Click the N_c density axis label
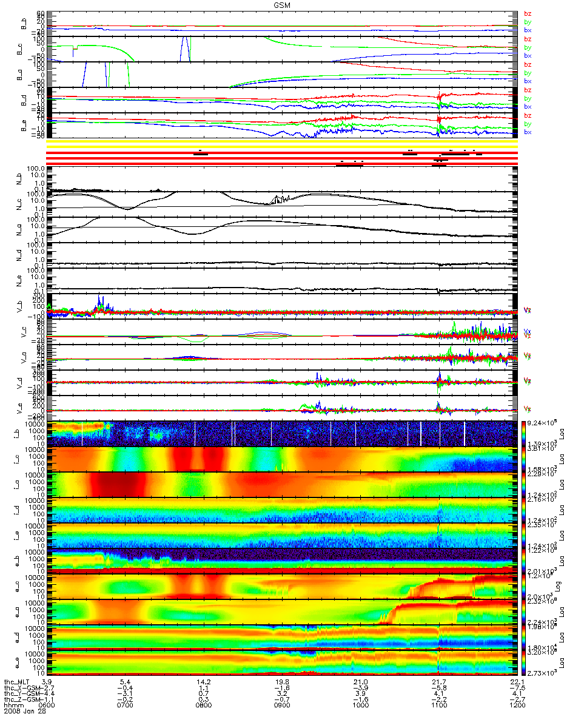Image resolution: width=564 pixels, height=728 pixels. coord(20,204)
